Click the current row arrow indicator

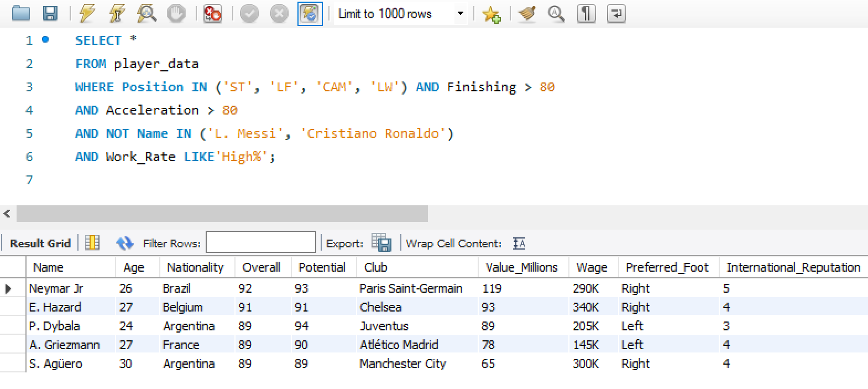pyautogui.click(x=8, y=288)
